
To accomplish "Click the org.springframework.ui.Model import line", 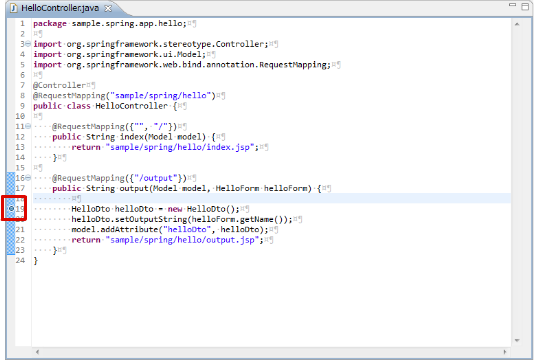I will 120,54.
